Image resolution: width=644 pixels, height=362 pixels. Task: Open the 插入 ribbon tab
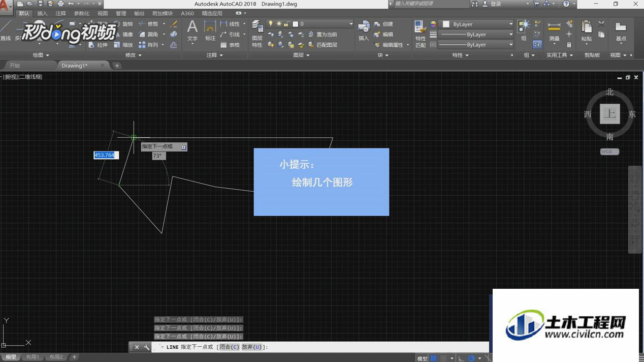pos(43,13)
